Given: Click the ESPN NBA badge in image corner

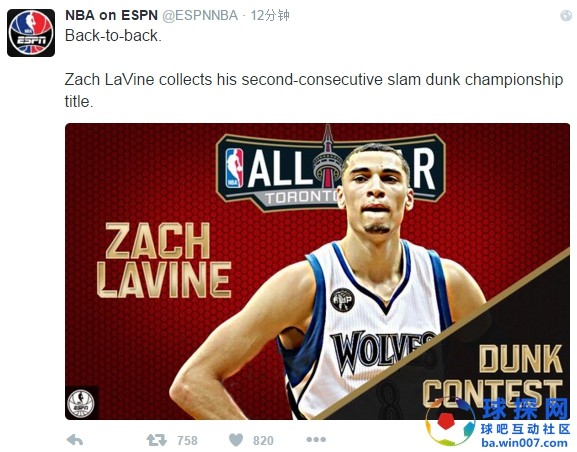Looking at the screenshot, I should point(81,403).
